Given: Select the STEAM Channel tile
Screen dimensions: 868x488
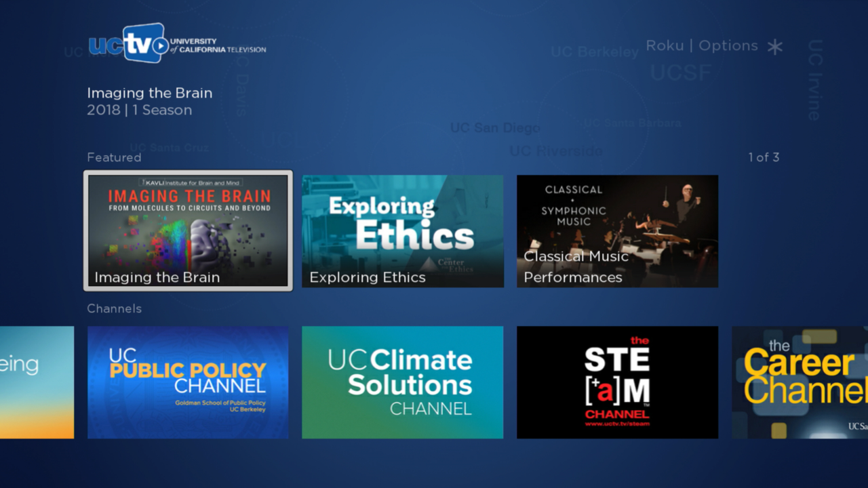Looking at the screenshot, I should 617,382.
